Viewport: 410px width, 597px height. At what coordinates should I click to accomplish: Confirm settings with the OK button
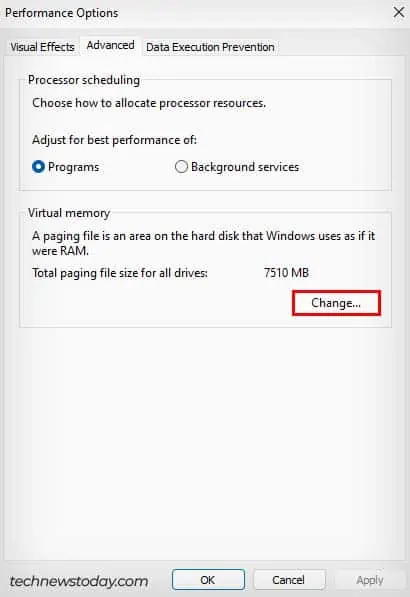[x=208, y=580]
